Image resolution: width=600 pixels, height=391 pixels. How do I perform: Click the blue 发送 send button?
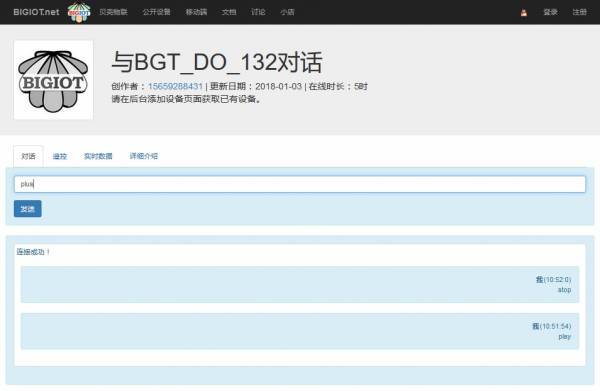point(28,209)
